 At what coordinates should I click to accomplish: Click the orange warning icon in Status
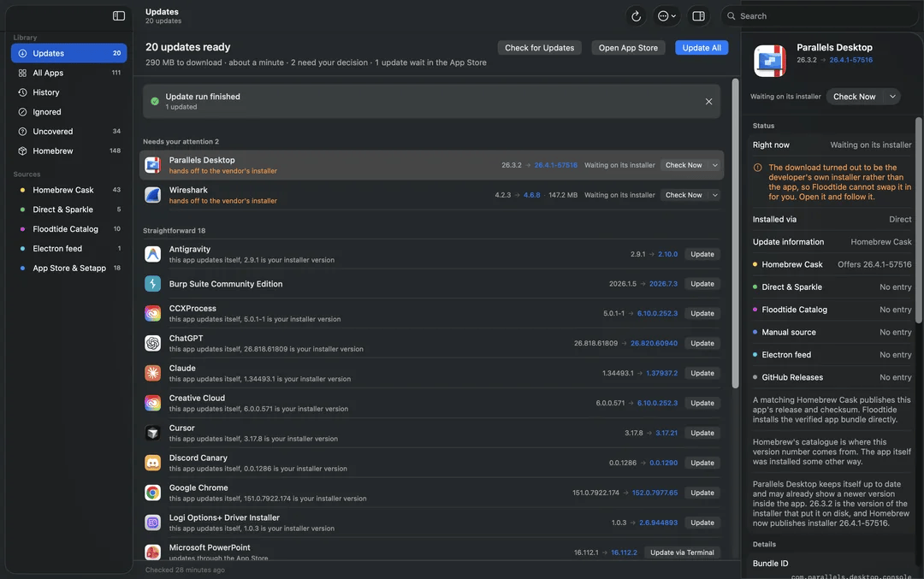coord(758,168)
